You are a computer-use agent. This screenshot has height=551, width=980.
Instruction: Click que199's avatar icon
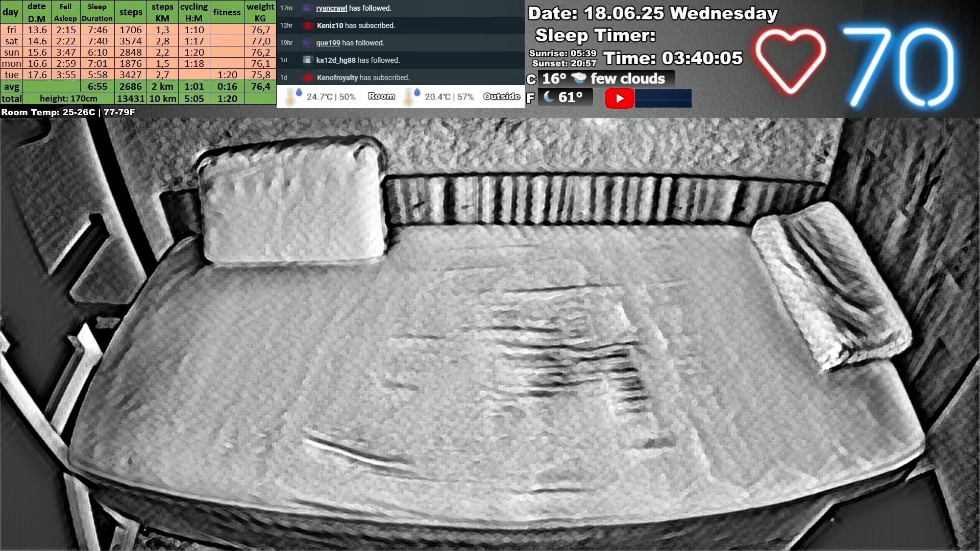(x=307, y=43)
